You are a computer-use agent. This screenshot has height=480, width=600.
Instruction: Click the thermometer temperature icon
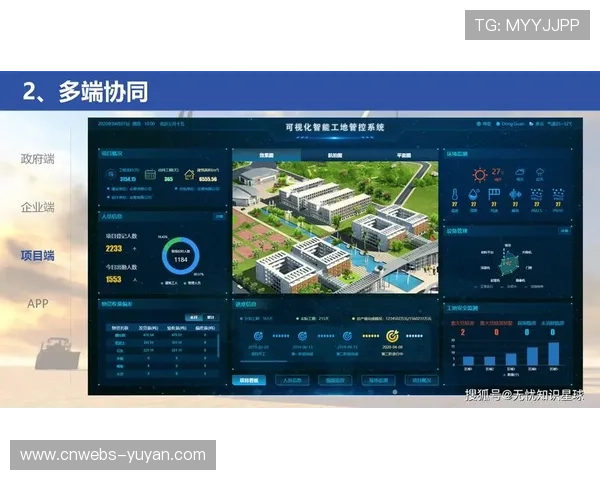(455, 195)
